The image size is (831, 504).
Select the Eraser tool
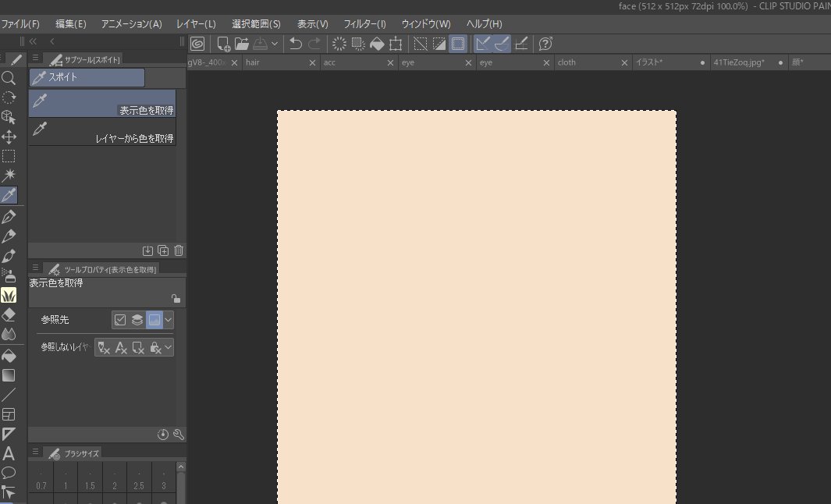click(9, 314)
